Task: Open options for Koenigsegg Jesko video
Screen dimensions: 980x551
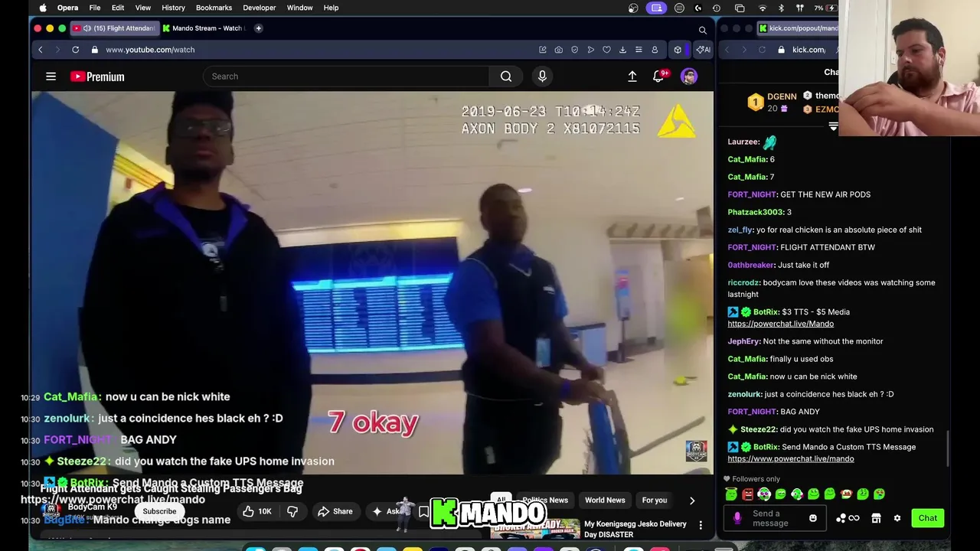Action: pyautogui.click(x=701, y=525)
